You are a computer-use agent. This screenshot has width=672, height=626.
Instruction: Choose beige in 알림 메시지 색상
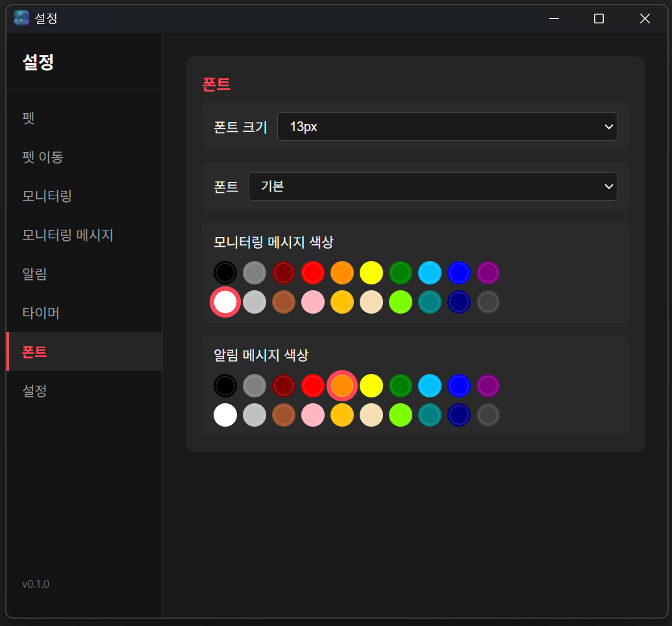click(371, 415)
